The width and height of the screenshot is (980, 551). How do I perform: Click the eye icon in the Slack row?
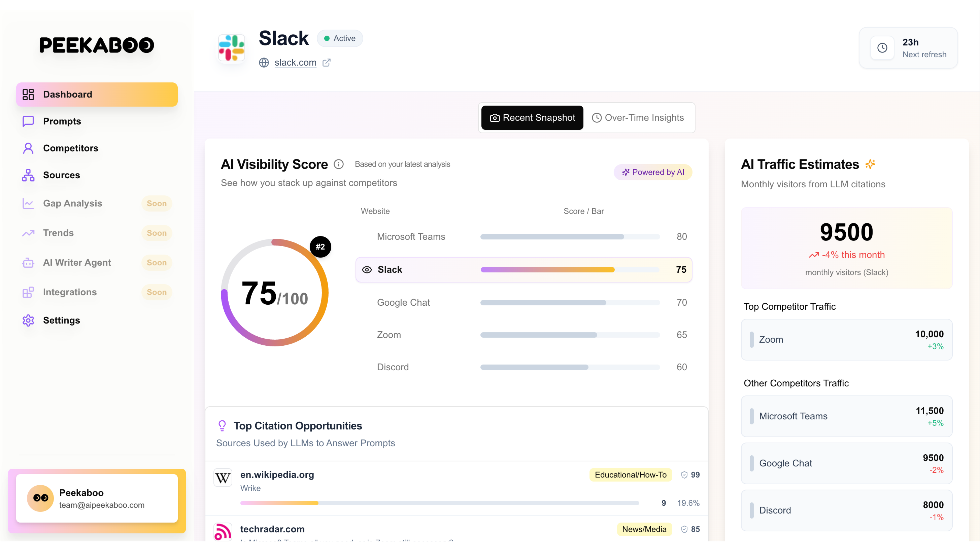point(367,270)
